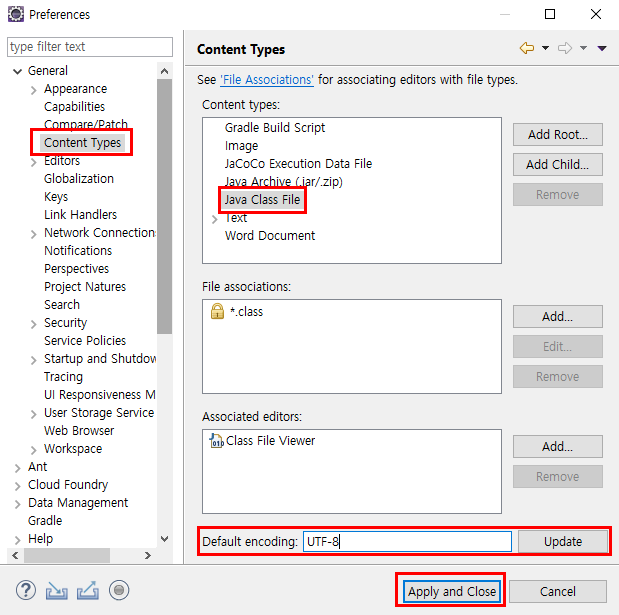The width and height of the screenshot is (619, 615).
Task: Expand the Startup and Shutdown node
Action: [x=34, y=360]
